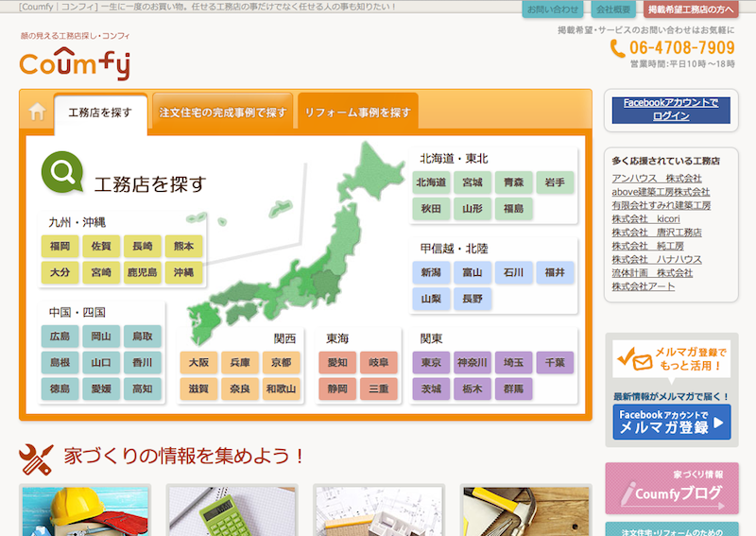756x536 pixels.
Task: Select 岩手 prefecture button
Action: (x=555, y=182)
